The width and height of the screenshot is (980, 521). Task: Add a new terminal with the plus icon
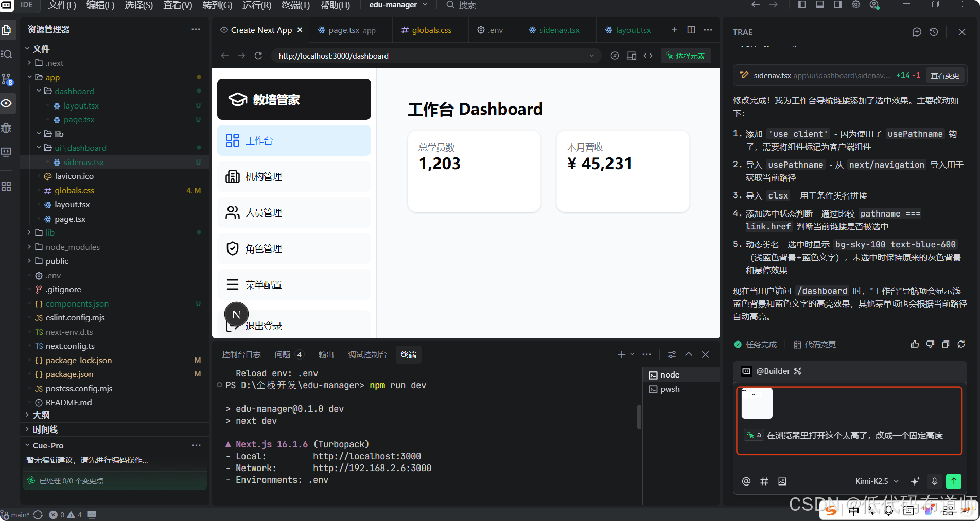point(620,354)
